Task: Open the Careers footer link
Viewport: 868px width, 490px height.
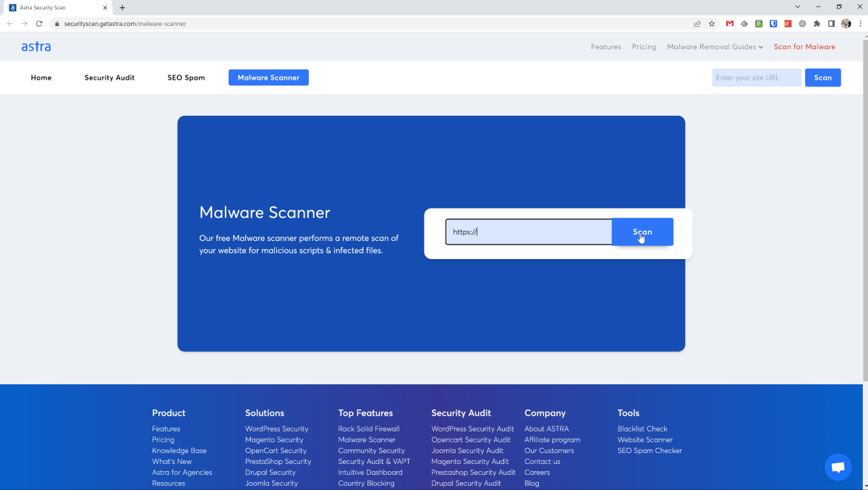Action: click(537, 473)
